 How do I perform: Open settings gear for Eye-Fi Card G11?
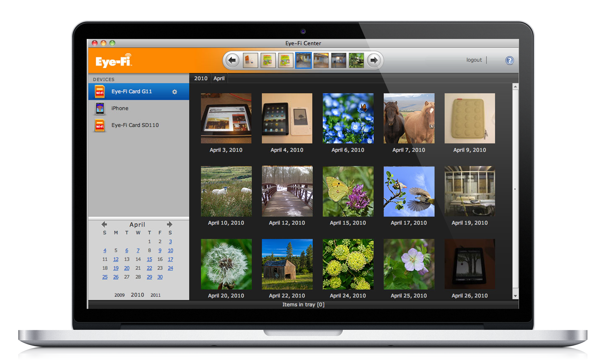175,92
